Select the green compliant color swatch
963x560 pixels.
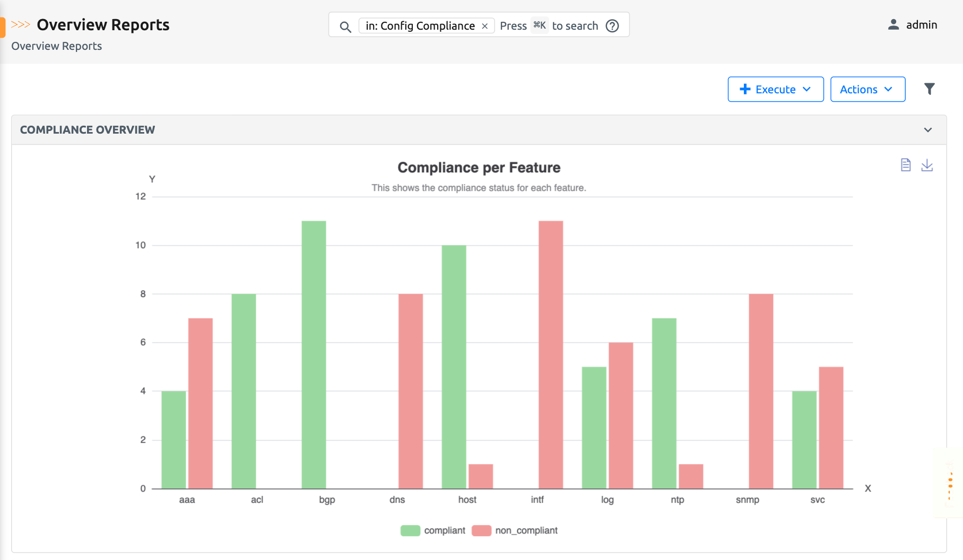[410, 530]
